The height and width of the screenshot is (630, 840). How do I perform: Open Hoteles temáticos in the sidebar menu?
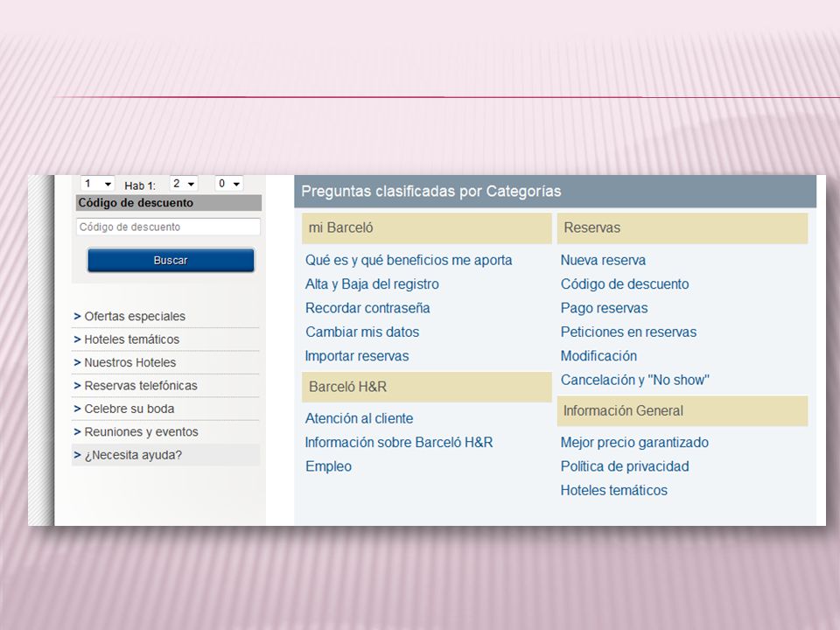click(132, 339)
